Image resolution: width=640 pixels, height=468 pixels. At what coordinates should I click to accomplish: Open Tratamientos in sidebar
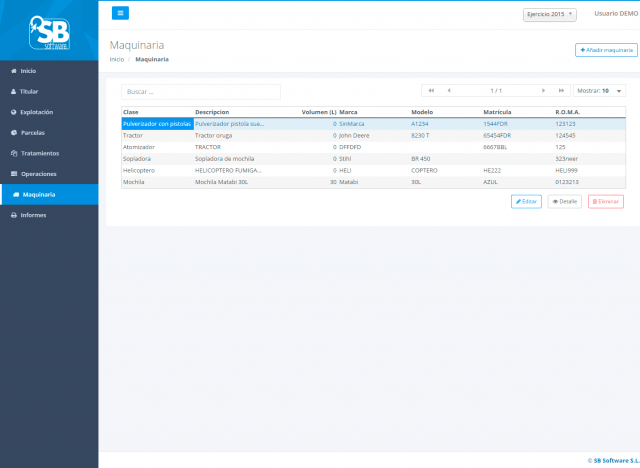(40, 153)
